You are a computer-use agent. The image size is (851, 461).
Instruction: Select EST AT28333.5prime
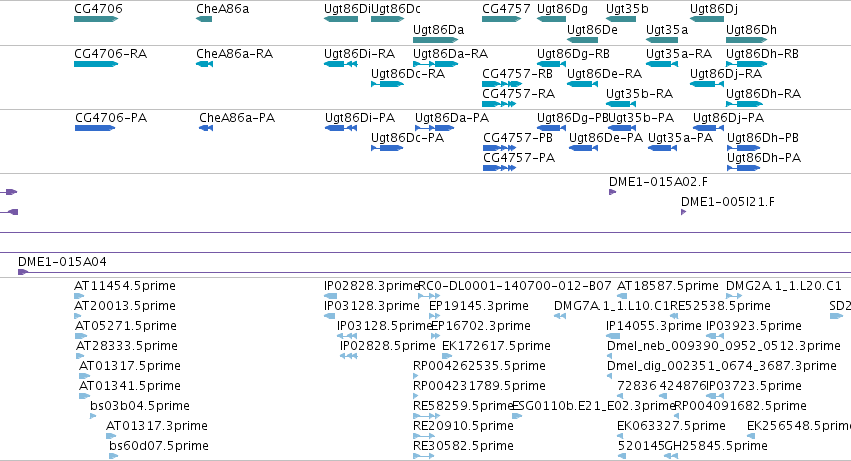point(80,356)
